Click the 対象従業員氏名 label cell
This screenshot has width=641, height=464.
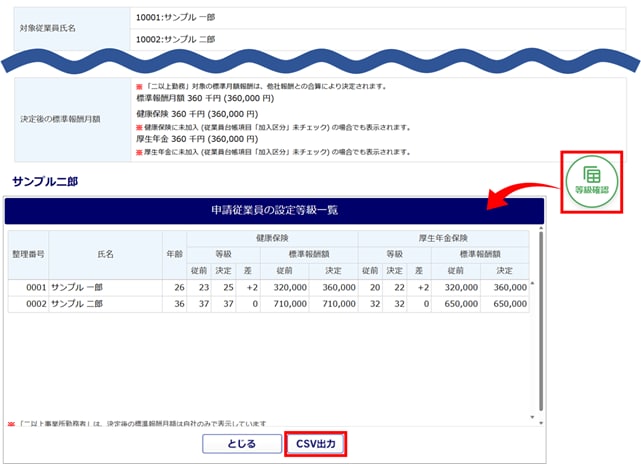(x=72, y=29)
